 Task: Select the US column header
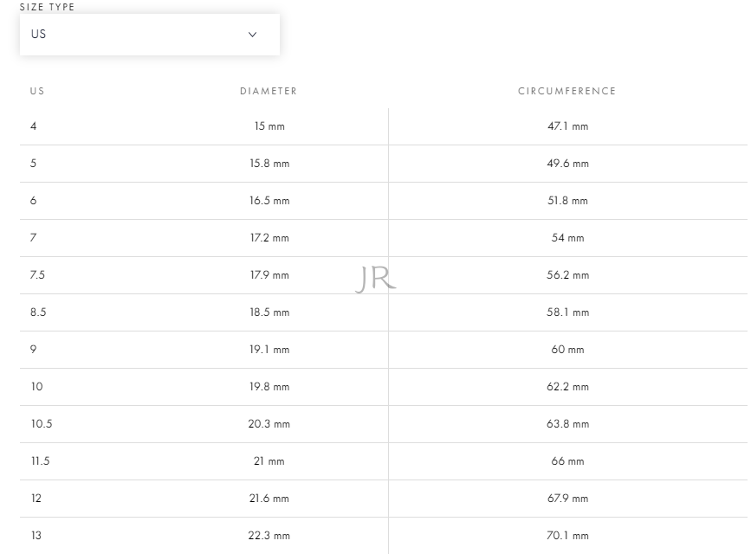coord(37,91)
